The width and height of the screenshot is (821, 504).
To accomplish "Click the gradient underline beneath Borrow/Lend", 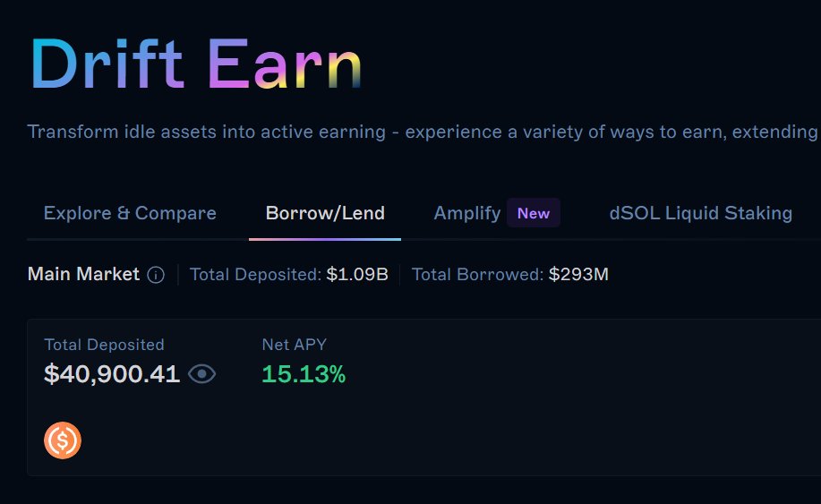I will pyautogui.click(x=325, y=239).
